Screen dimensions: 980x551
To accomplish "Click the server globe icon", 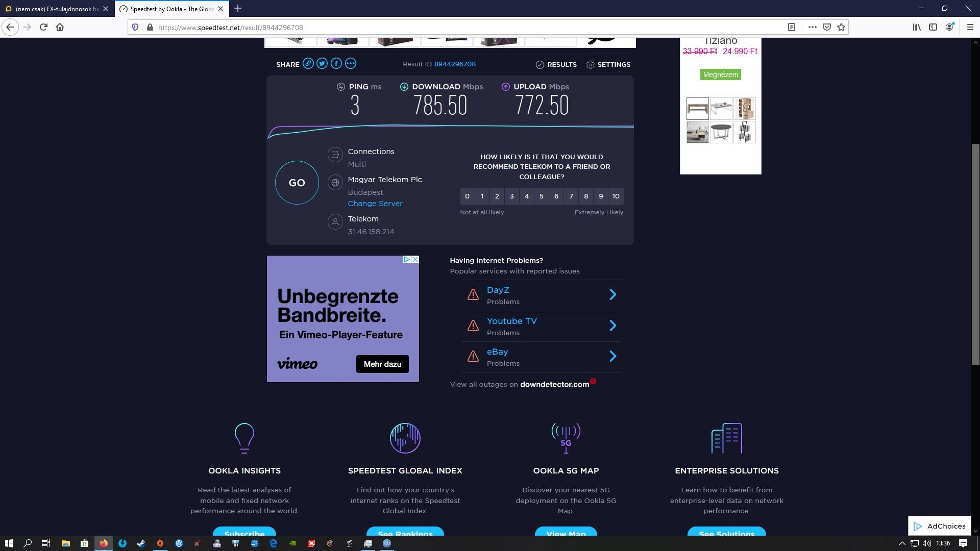I will point(335,183).
